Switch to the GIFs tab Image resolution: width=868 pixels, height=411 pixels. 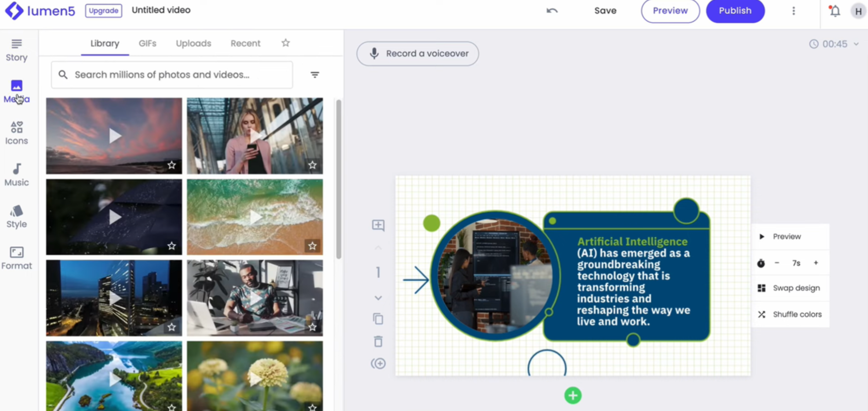[x=147, y=43]
